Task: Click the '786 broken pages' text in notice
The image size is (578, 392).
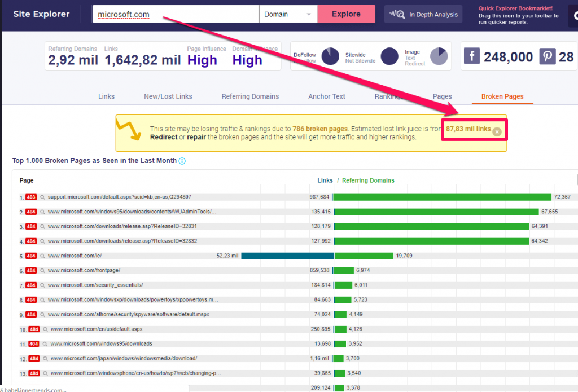Action: tap(320, 129)
